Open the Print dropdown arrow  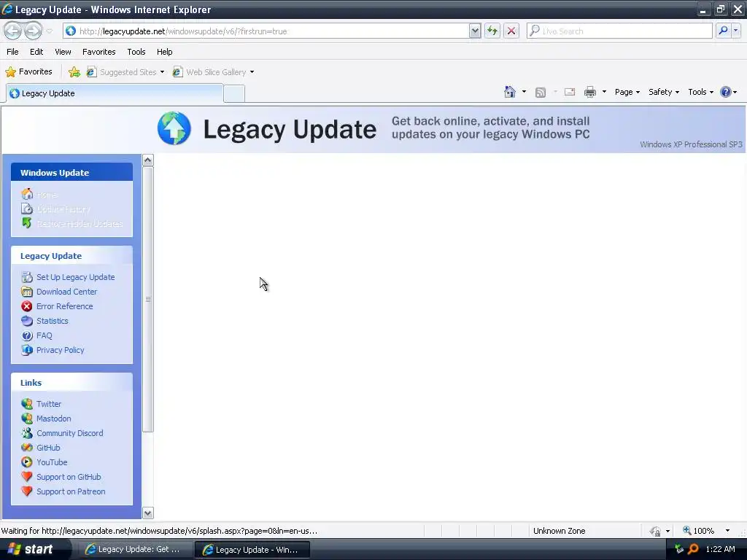[x=604, y=92]
